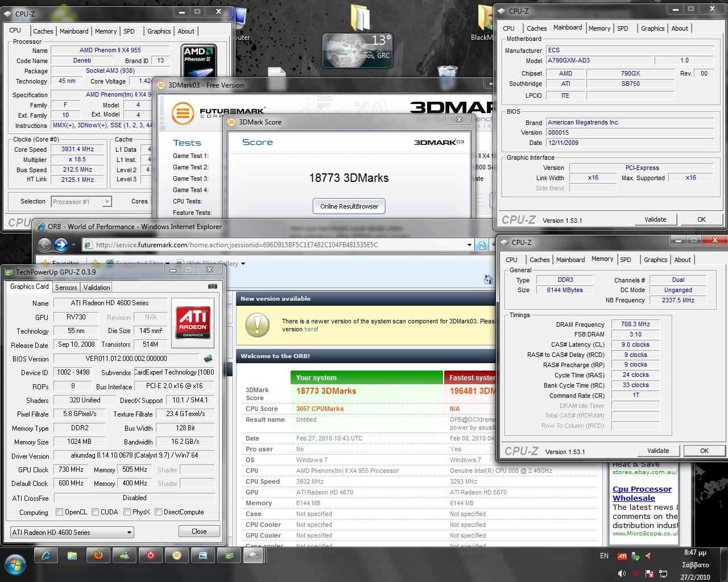728x582 pixels.
Task: Open the Caches tab in left CPU-Z window
Action: pyautogui.click(x=43, y=31)
